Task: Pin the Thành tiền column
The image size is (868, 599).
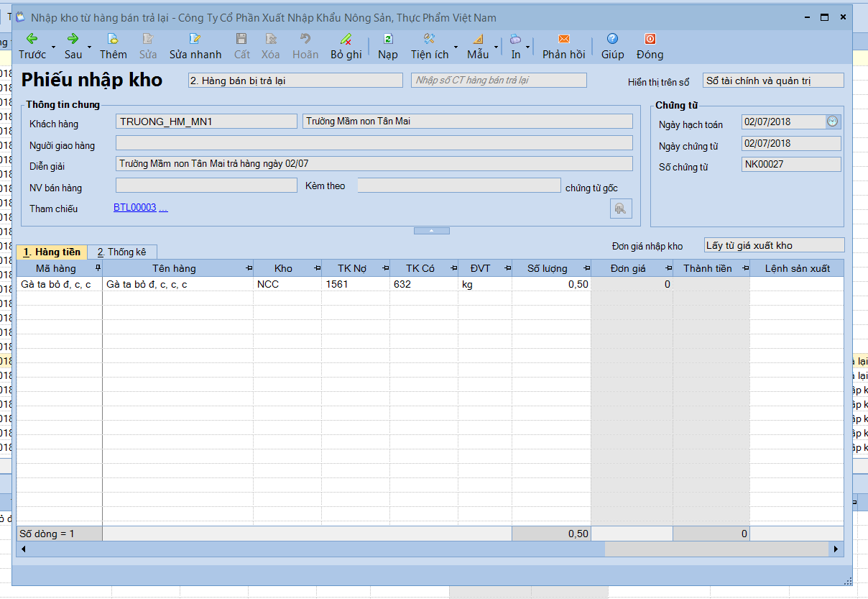Action: pos(745,268)
